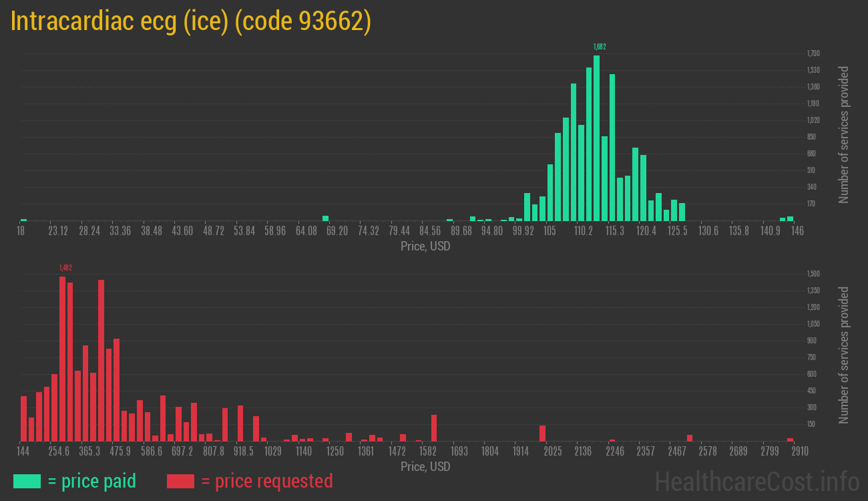Click the 110.2 tick on green chart axis
The width and height of the screenshot is (868, 501).
(x=582, y=231)
